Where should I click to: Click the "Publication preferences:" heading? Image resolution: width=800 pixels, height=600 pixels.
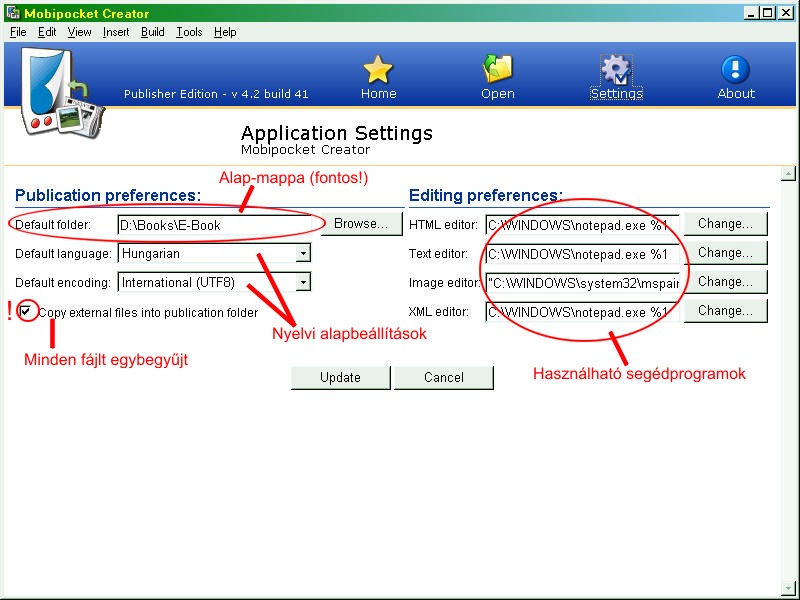pyautogui.click(x=108, y=195)
